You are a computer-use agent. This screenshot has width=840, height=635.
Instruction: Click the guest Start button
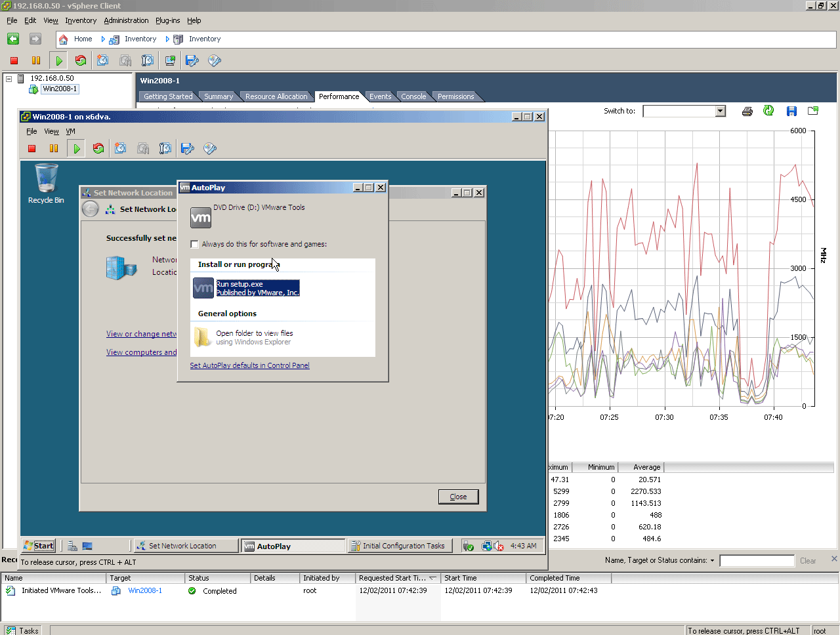pyautogui.click(x=39, y=546)
